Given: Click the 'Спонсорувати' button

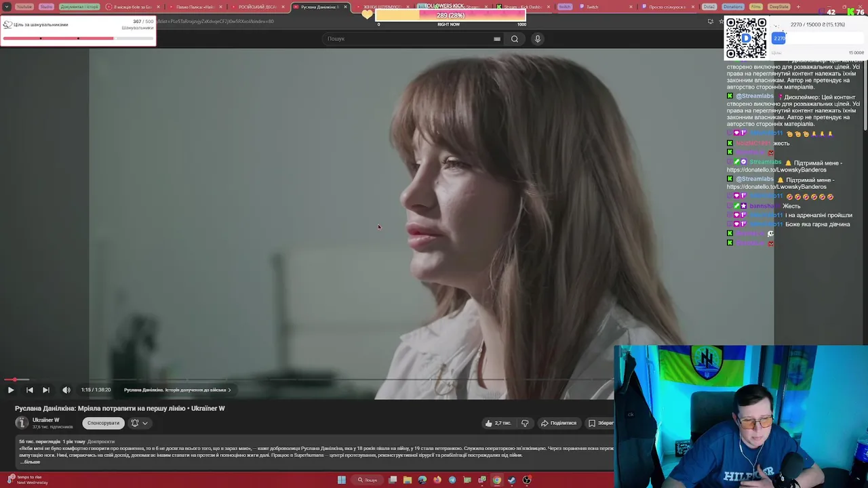Looking at the screenshot, I should point(103,423).
